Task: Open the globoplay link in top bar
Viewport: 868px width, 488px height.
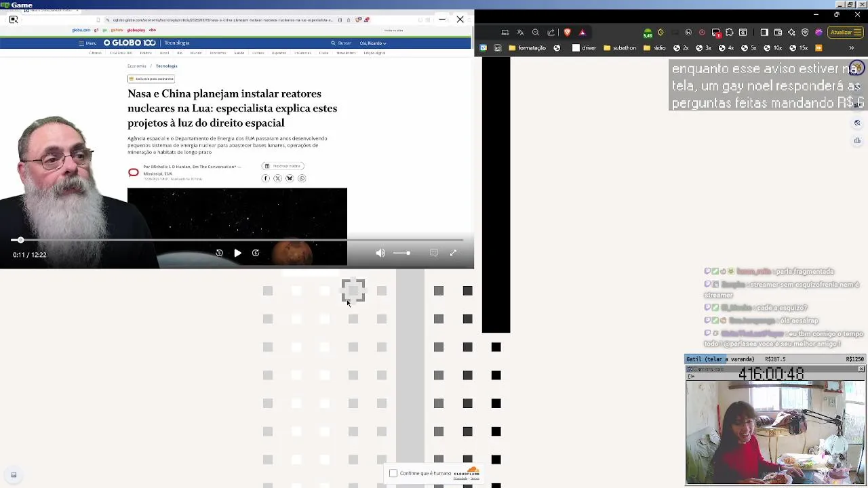Action: 136,30
